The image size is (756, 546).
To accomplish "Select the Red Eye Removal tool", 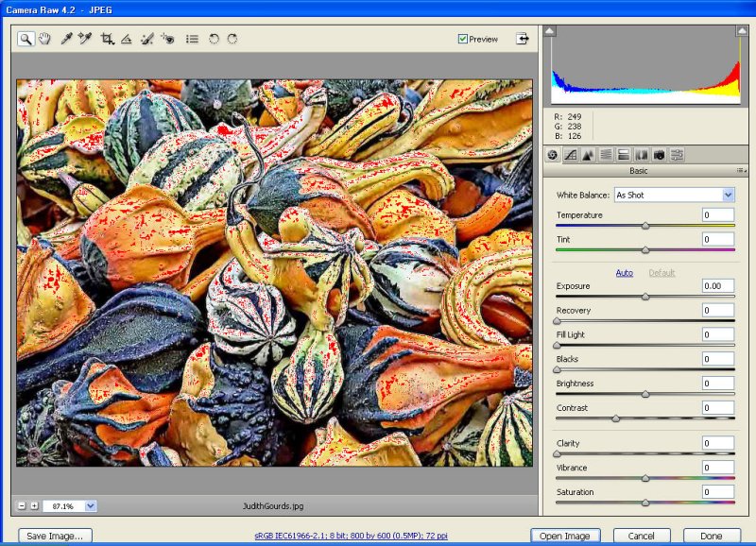I will (x=167, y=39).
